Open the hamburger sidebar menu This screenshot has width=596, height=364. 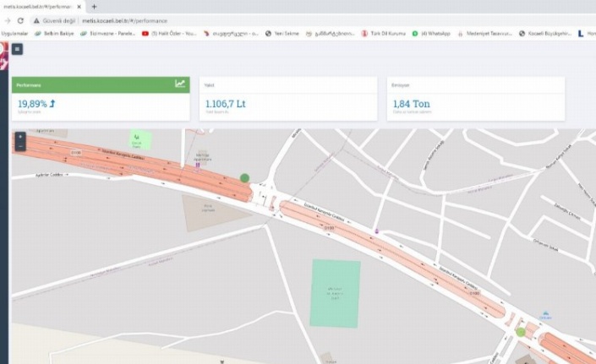click(18, 49)
